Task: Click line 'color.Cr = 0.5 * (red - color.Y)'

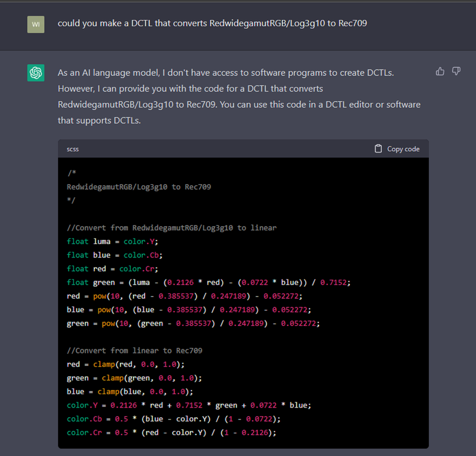Action: (171, 433)
